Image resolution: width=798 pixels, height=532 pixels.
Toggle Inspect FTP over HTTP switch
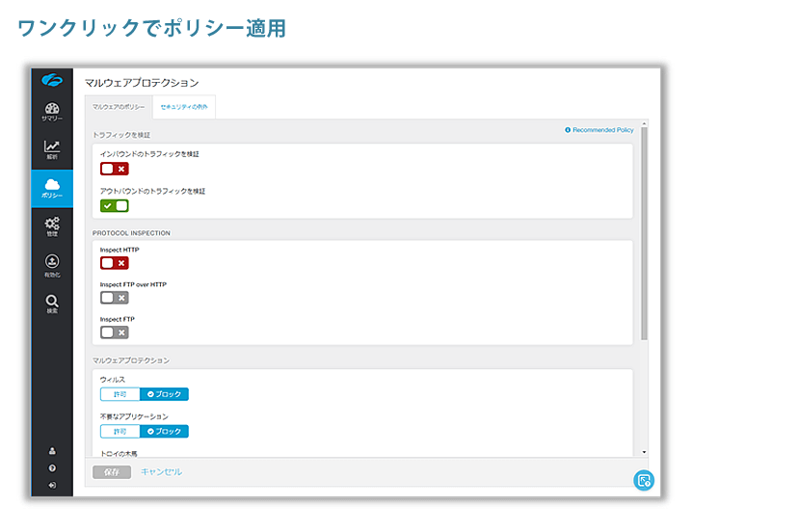coord(114,298)
